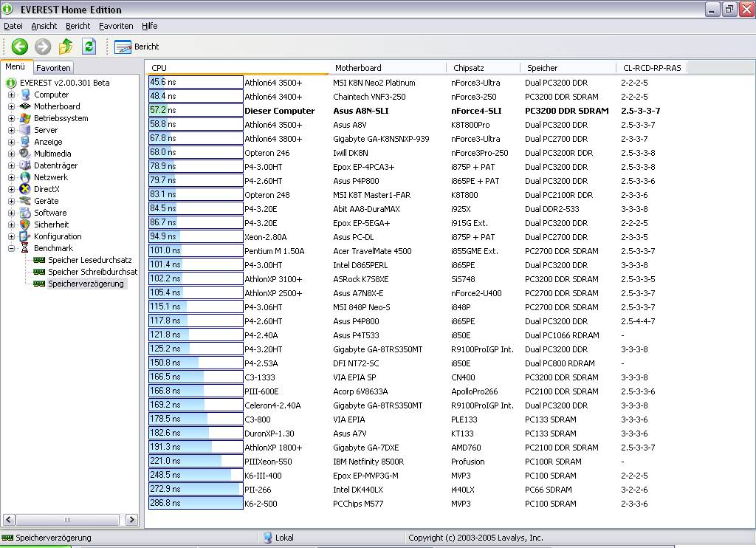
Task: Click the 57.2 ns result bar
Action: click(x=196, y=110)
